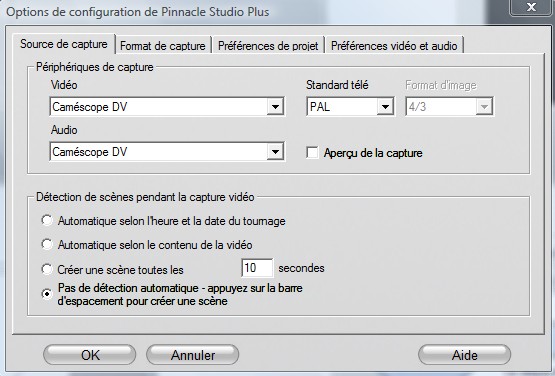The height and width of the screenshot is (376, 555).
Task: Click the Caméscope DV text in Audio field
Action: [90, 152]
